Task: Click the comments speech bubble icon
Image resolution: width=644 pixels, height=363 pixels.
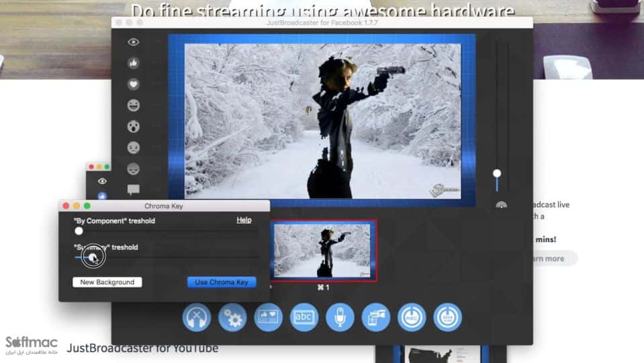Action: tap(133, 189)
